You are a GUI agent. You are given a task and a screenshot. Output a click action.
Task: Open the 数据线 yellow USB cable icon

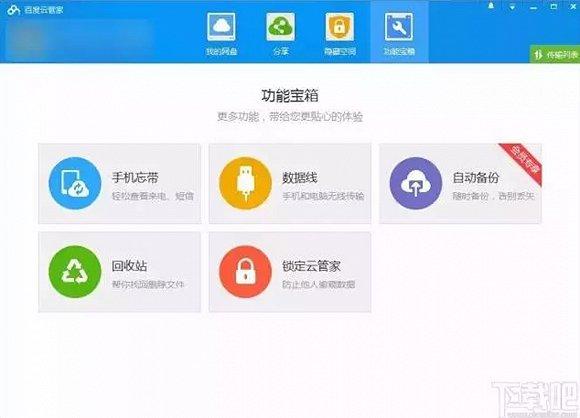[x=245, y=183]
